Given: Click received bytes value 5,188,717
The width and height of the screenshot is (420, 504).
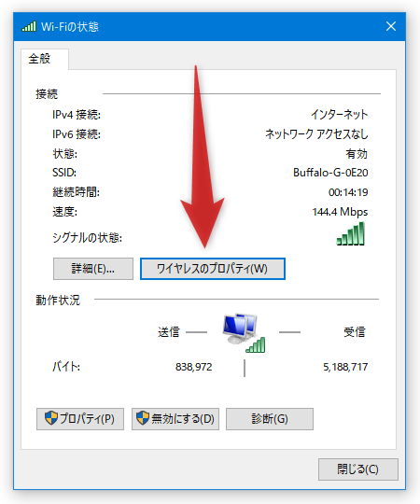Looking at the screenshot, I should pos(345,367).
